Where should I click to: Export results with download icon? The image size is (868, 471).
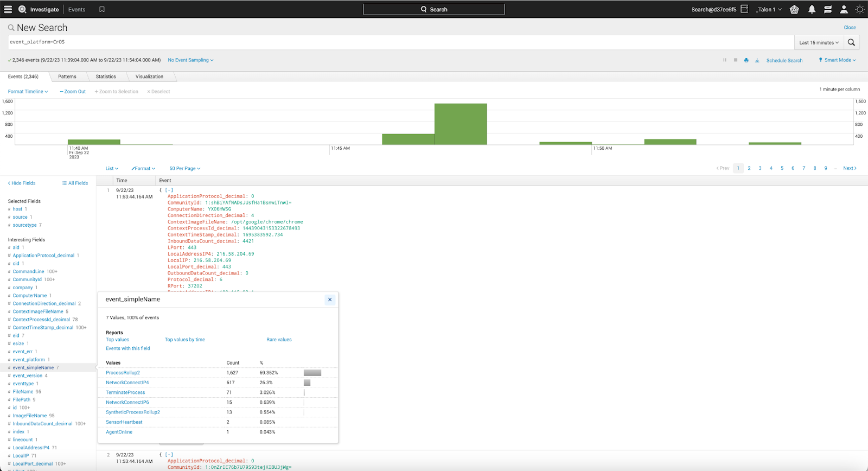[x=757, y=60]
